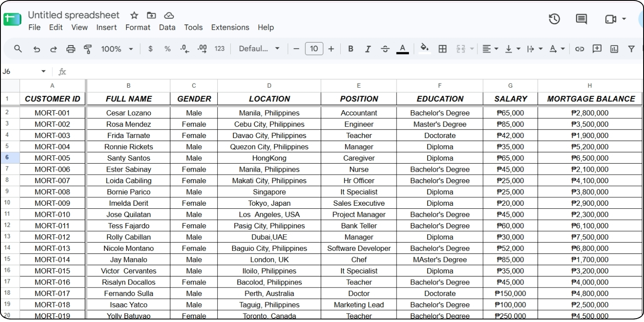Undo the last action
This screenshot has width=644, height=322.
pos(37,49)
